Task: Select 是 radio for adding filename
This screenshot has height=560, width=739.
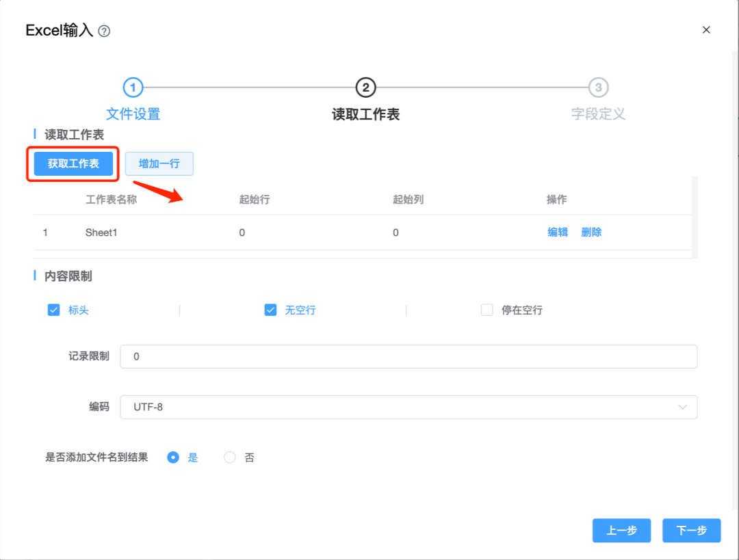Action: pyautogui.click(x=173, y=457)
